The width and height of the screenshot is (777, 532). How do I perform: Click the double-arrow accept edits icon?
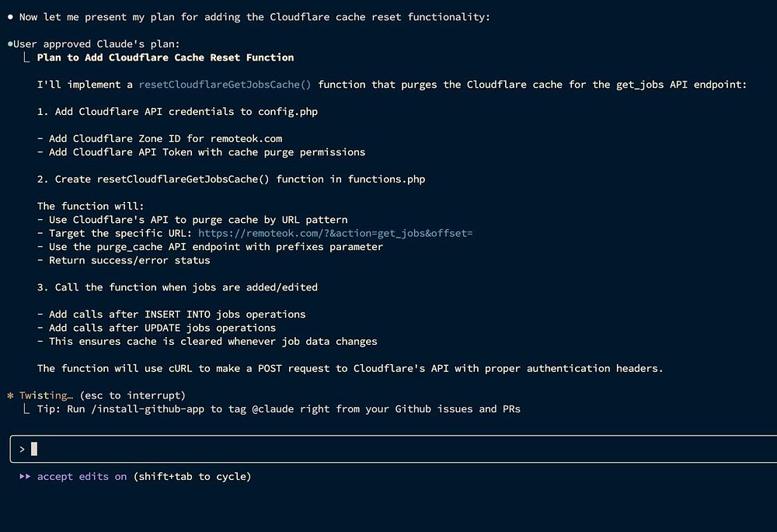[x=26, y=476]
